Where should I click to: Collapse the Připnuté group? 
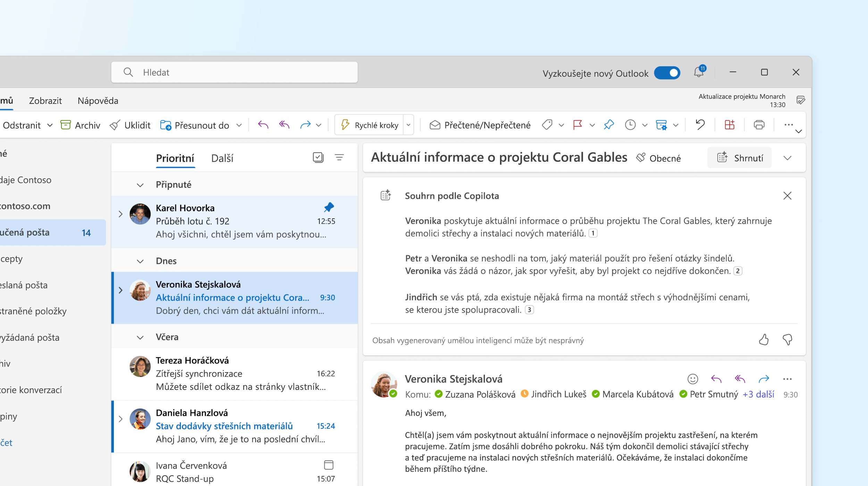(140, 185)
